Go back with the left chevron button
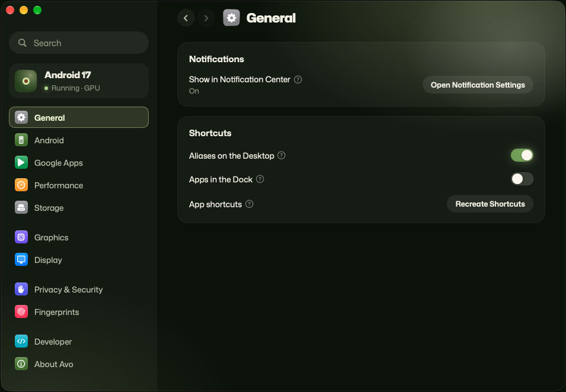Image resolution: width=566 pixels, height=392 pixels. [x=186, y=18]
